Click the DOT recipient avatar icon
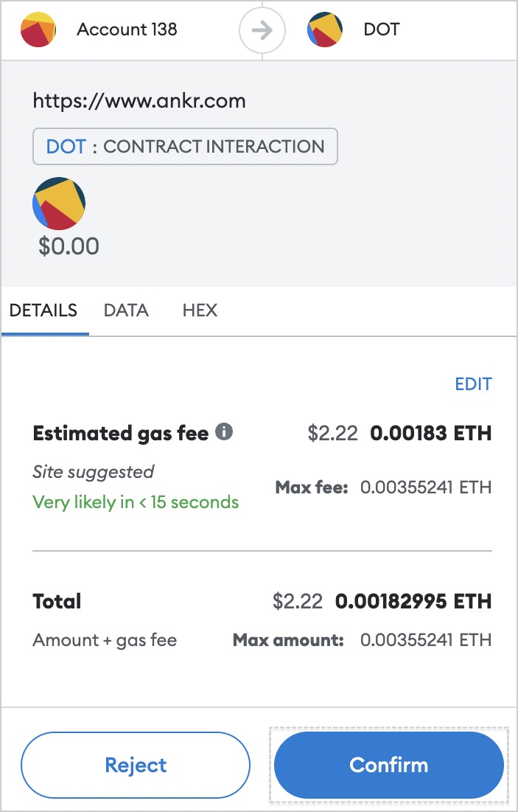Viewport: 518px width, 812px height. click(325, 30)
